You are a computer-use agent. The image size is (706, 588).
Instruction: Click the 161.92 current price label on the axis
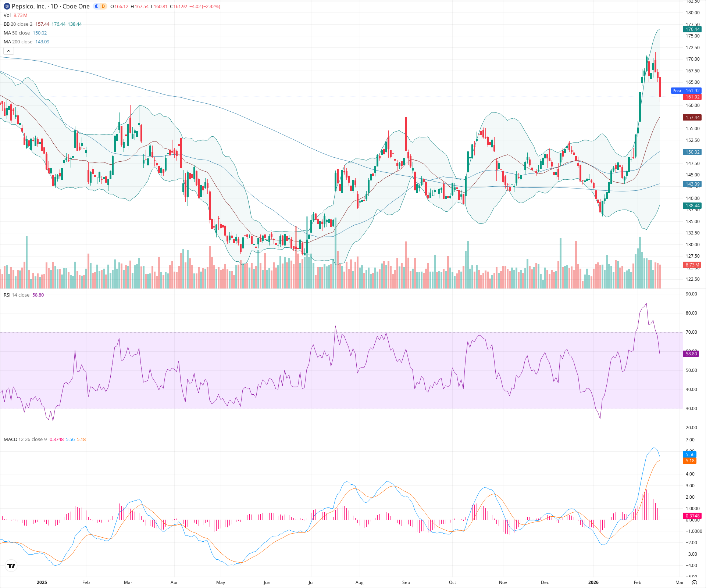[x=692, y=97]
